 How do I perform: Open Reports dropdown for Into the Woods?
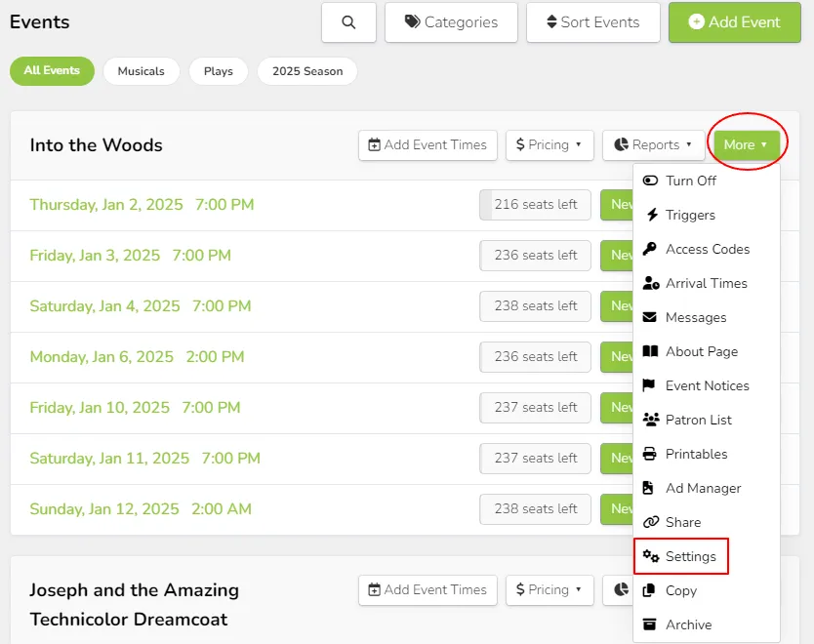[653, 145]
